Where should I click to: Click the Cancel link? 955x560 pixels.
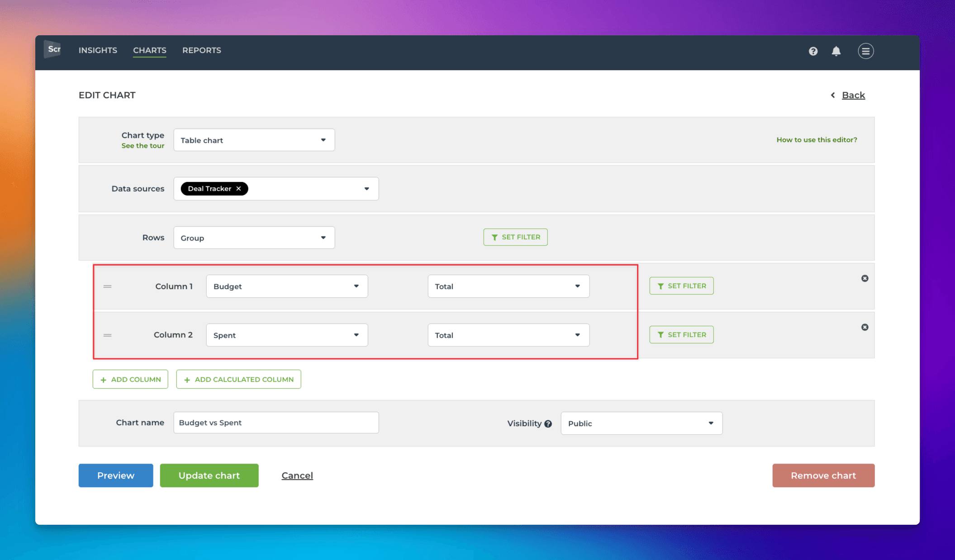297,475
